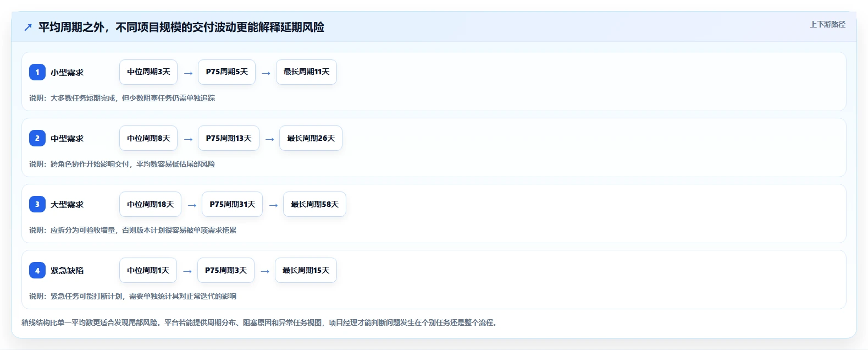Click the arrow after P75周期31天

[x=273, y=205]
